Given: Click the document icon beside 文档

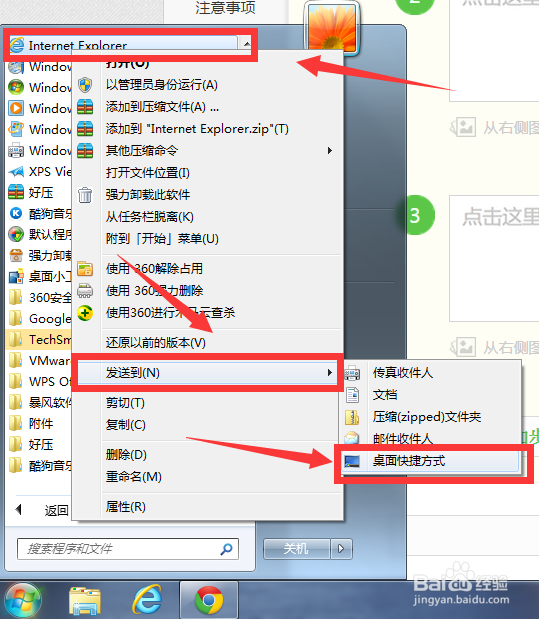Looking at the screenshot, I should tap(352, 395).
